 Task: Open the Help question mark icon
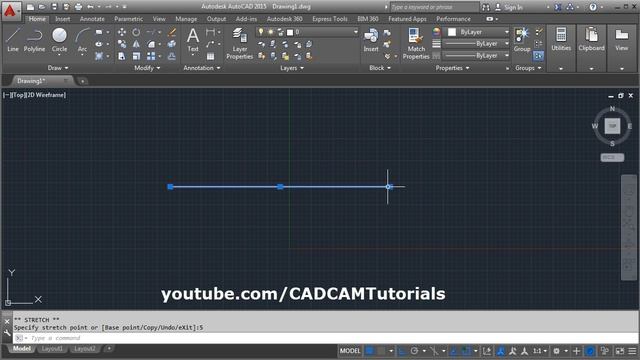point(593,7)
